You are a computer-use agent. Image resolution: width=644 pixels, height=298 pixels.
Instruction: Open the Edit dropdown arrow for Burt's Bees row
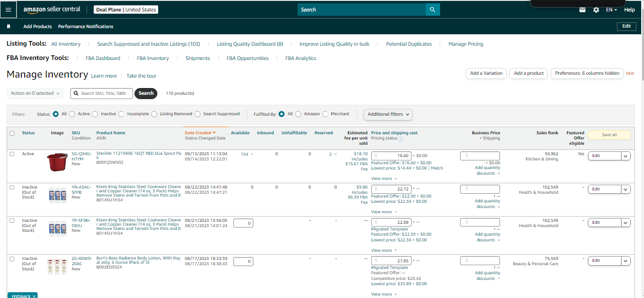click(x=626, y=261)
